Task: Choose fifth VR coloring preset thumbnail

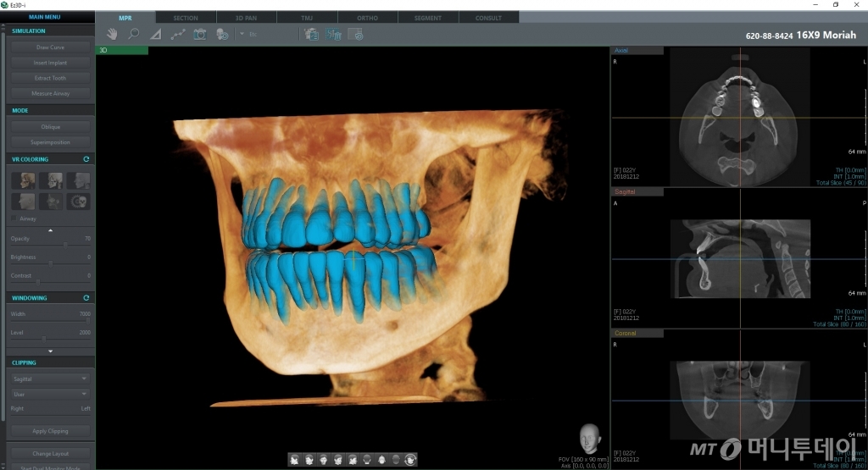Action: [51, 202]
